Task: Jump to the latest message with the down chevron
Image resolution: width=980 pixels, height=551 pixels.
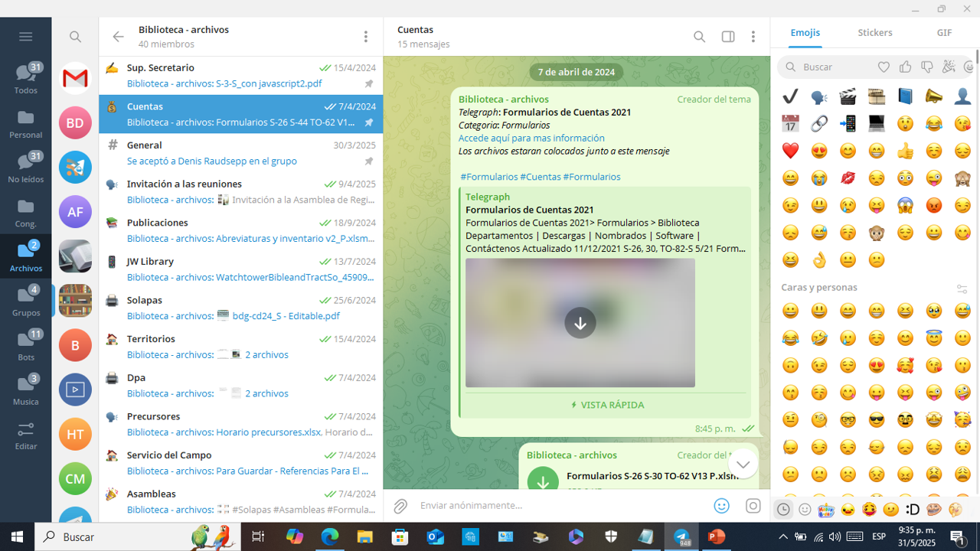Action: click(x=743, y=464)
